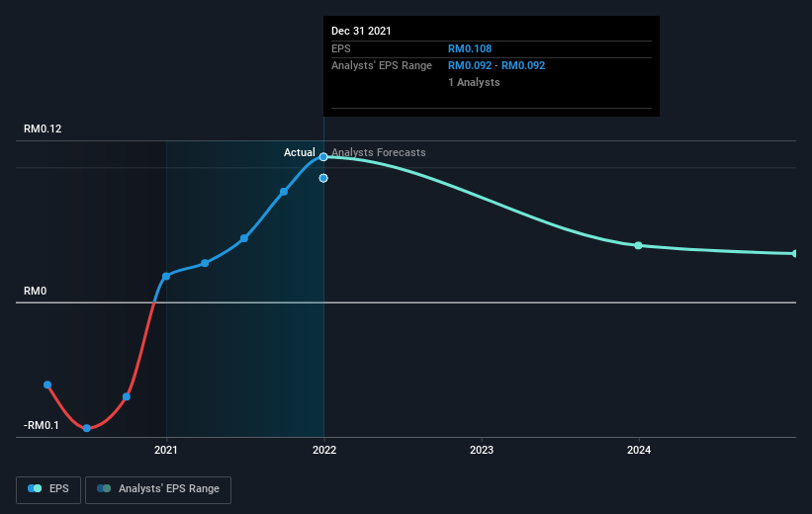This screenshot has height=514, width=812.
Task: Select the tooltip date header Dec 31 2021
Action: click(361, 31)
